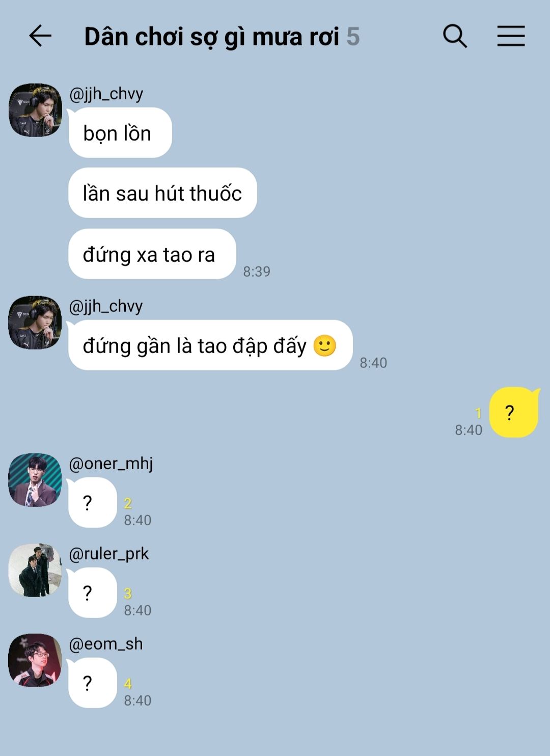Image resolution: width=550 pixels, height=756 pixels.
Task: Open first @jjh_chvy profile avatar
Action: pos(35,111)
